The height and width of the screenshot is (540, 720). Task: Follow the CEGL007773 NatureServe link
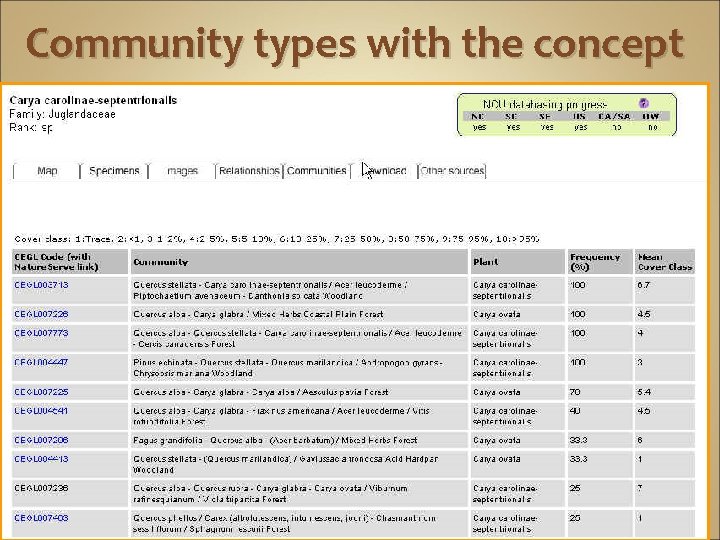[41, 333]
